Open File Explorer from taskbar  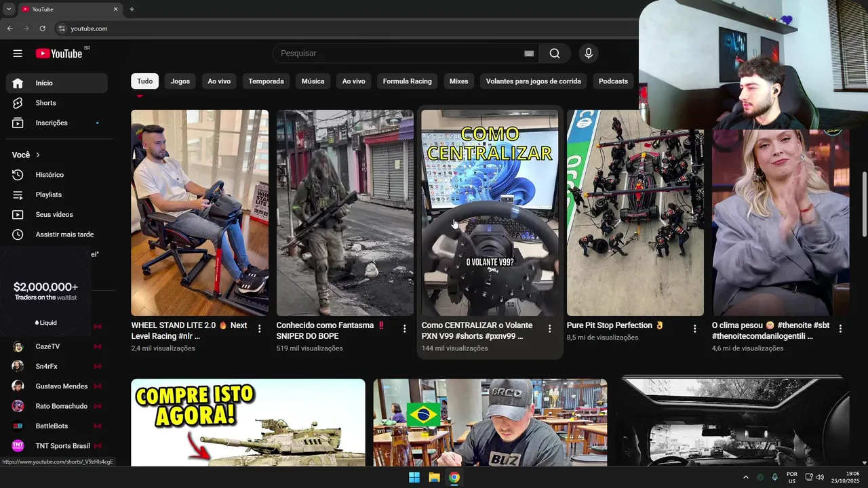(x=434, y=477)
